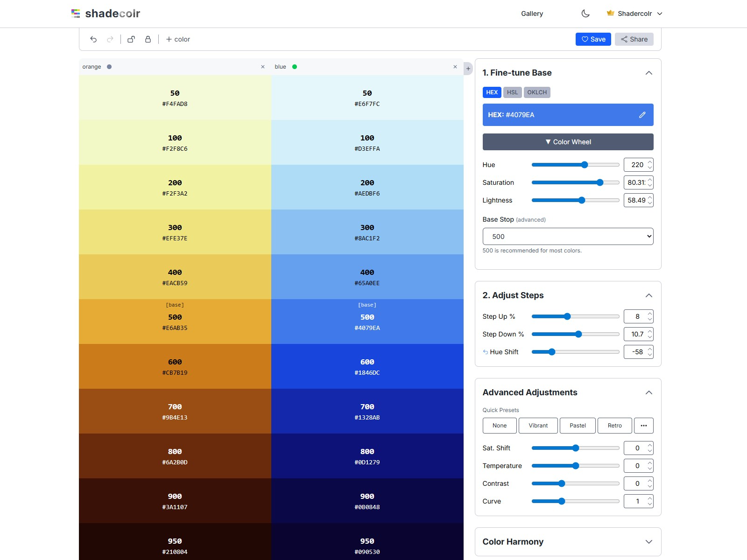
Task: Apply the Retro quick preset
Action: click(x=614, y=426)
